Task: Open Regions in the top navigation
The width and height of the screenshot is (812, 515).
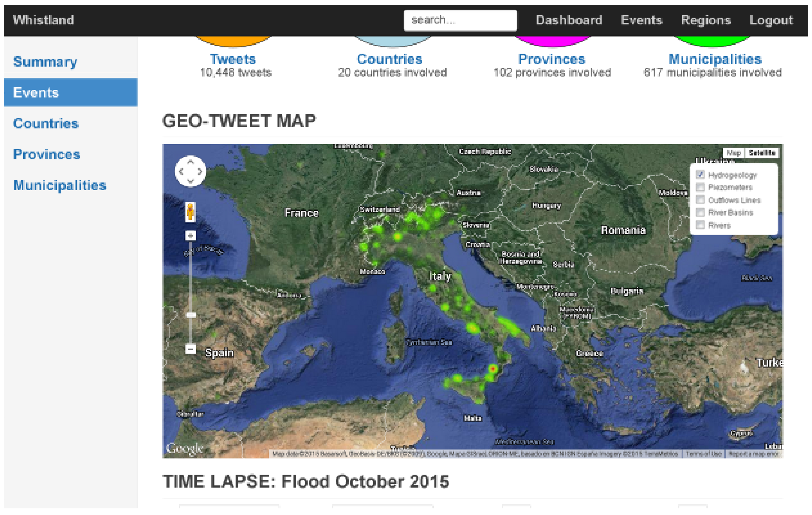Action: (x=706, y=20)
